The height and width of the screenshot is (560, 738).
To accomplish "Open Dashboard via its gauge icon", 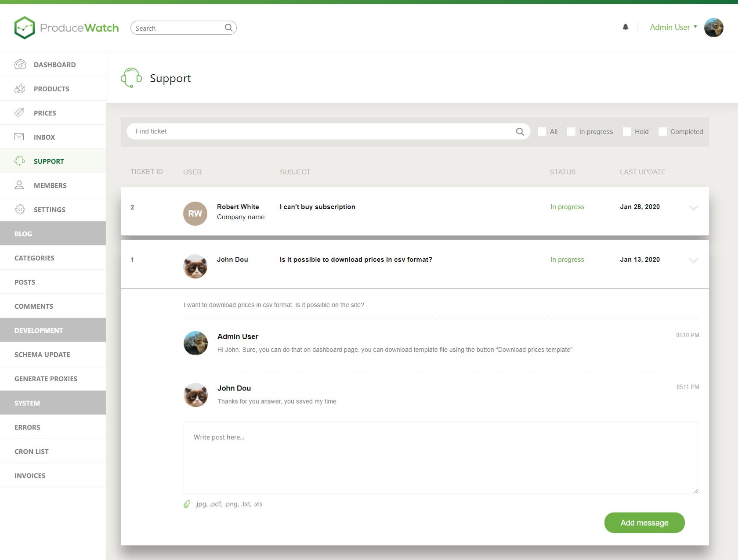I will pos(20,65).
